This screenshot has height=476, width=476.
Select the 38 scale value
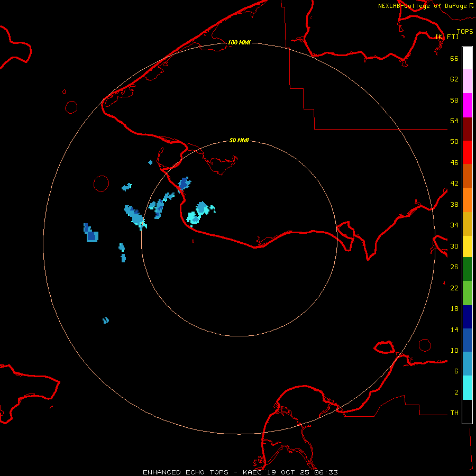point(454,204)
